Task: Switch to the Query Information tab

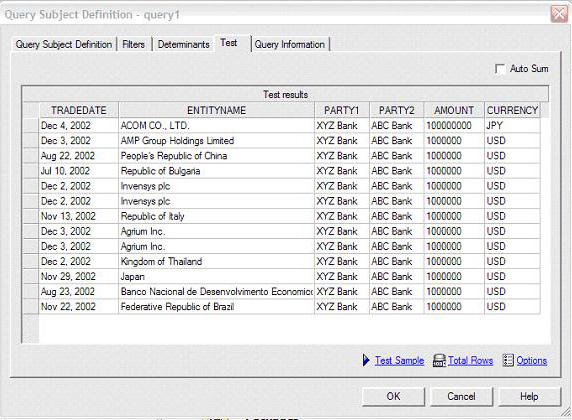Action: tap(290, 45)
